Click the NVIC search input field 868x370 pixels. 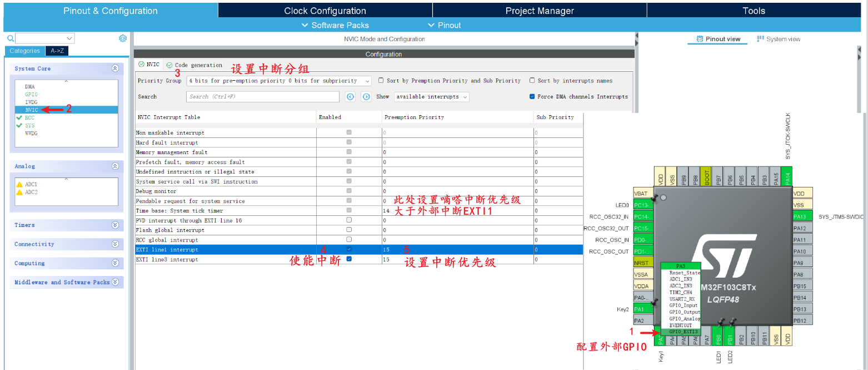(262, 97)
